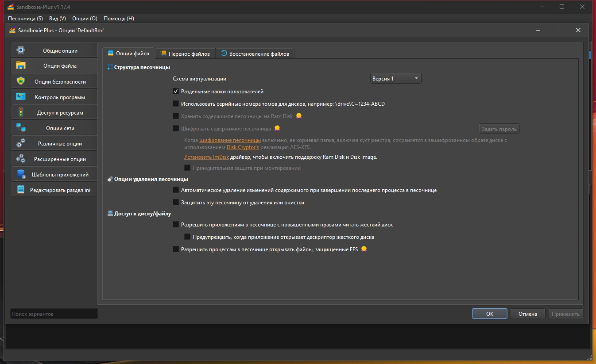This screenshot has width=596, height=364.
Task: Minimize the Опции 'DefaultBox' dialog
Action: 538,30
